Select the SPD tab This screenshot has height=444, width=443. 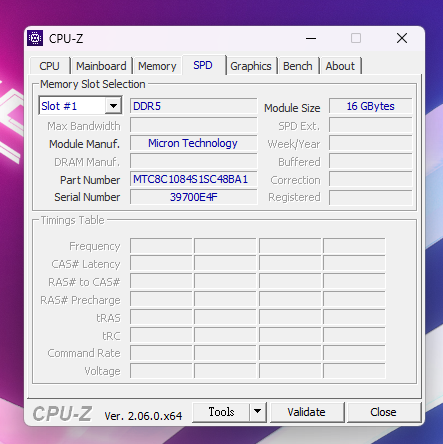[x=203, y=65]
